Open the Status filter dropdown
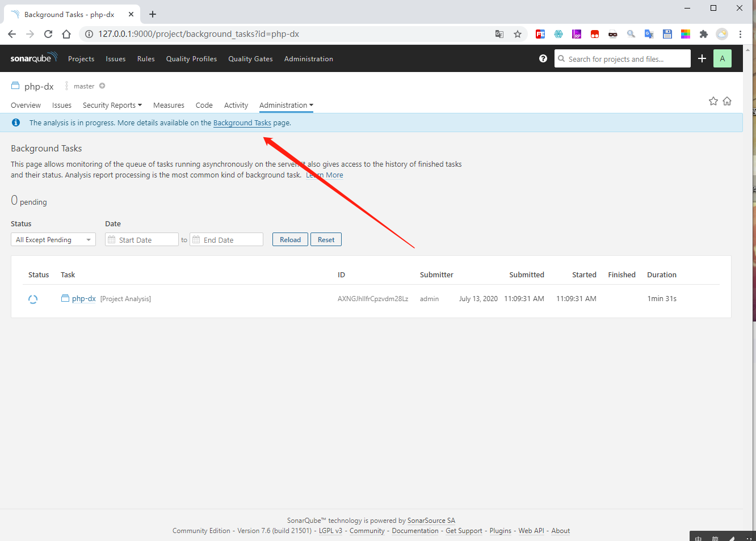 53,240
